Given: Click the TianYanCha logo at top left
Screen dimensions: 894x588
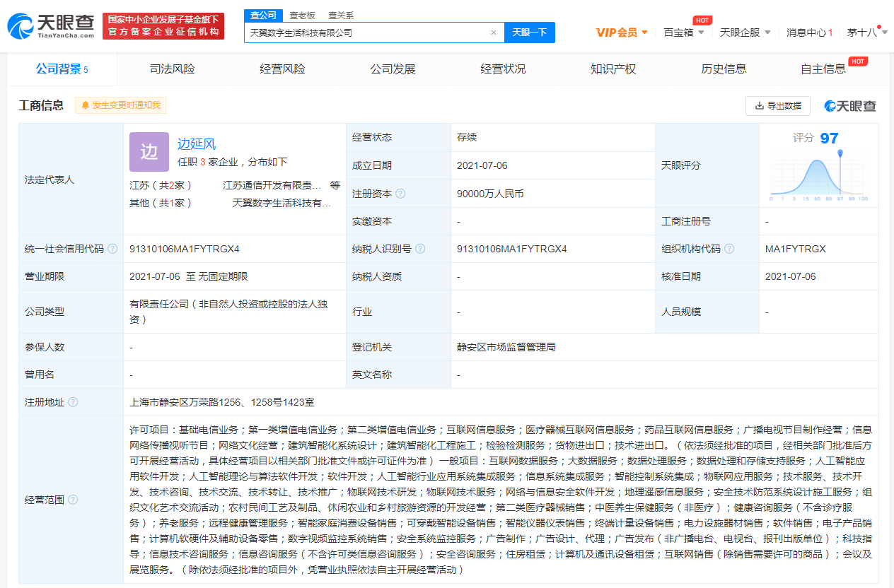Looking at the screenshot, I should point(51,26).
